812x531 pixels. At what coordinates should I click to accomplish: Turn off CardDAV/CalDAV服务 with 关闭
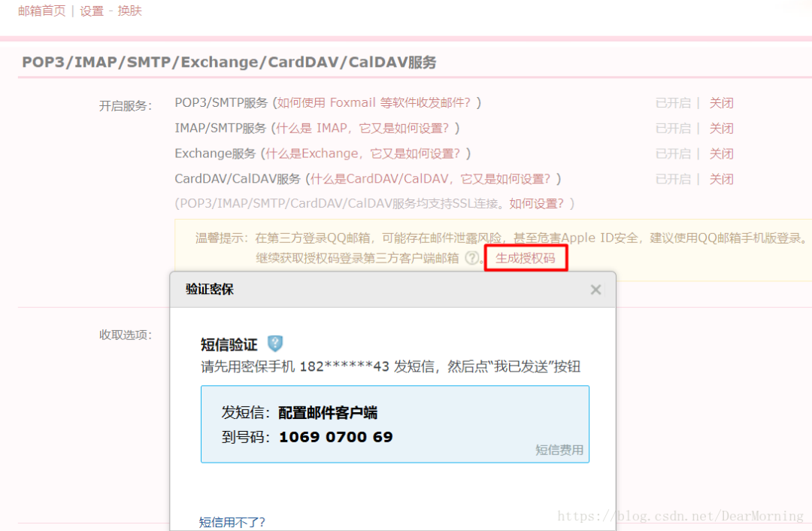point(722,179)
